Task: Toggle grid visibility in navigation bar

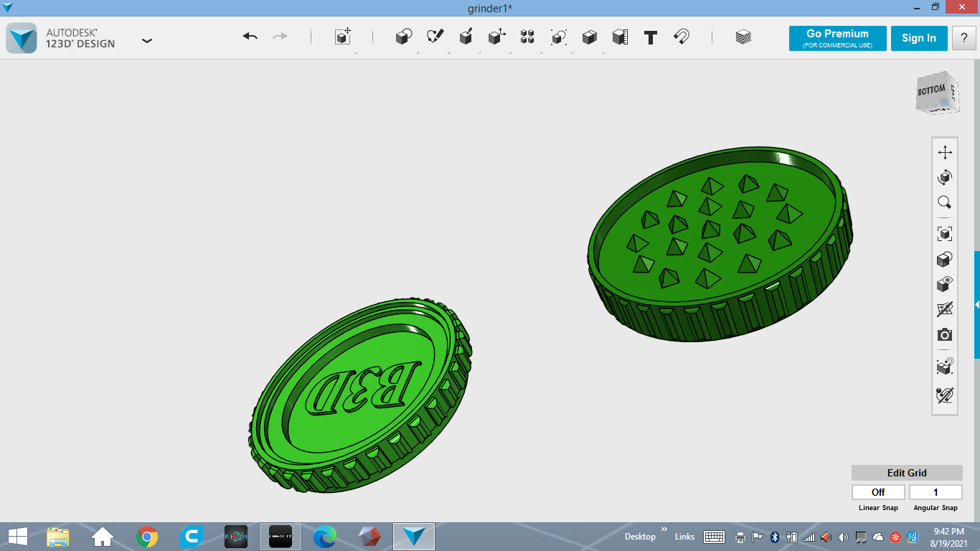Action: [x=945, y=309]
